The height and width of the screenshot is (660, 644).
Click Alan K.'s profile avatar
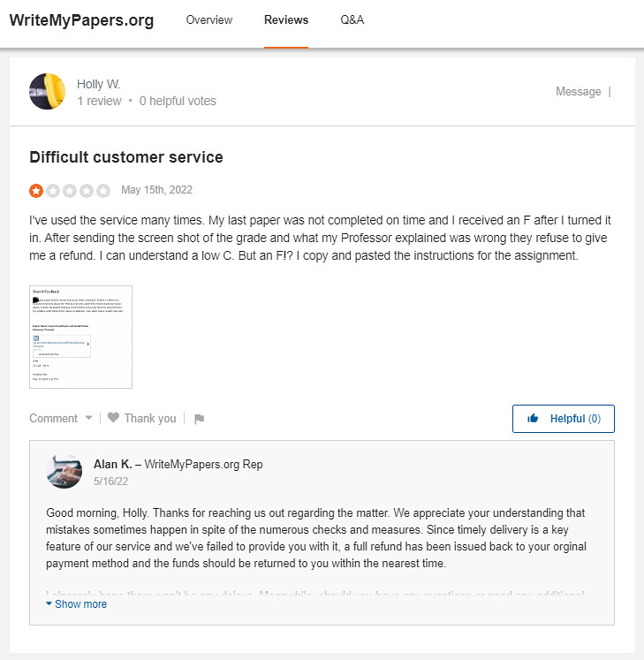(x=64, y=472)
